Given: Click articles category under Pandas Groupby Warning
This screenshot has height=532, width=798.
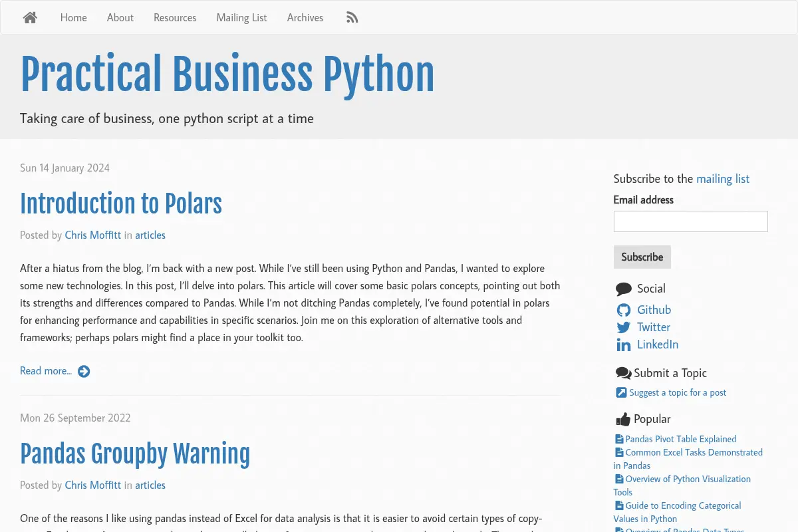Looking at the screenshot, I should coord(150,485).
